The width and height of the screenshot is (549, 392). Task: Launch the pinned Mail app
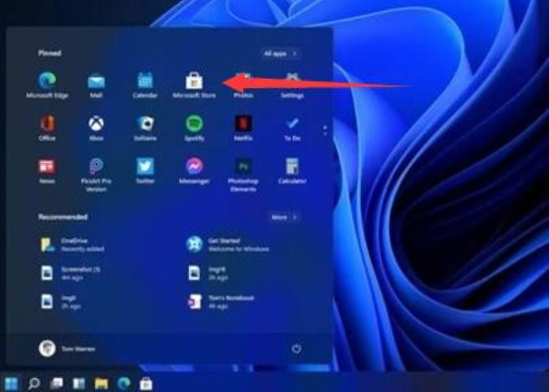96,85
